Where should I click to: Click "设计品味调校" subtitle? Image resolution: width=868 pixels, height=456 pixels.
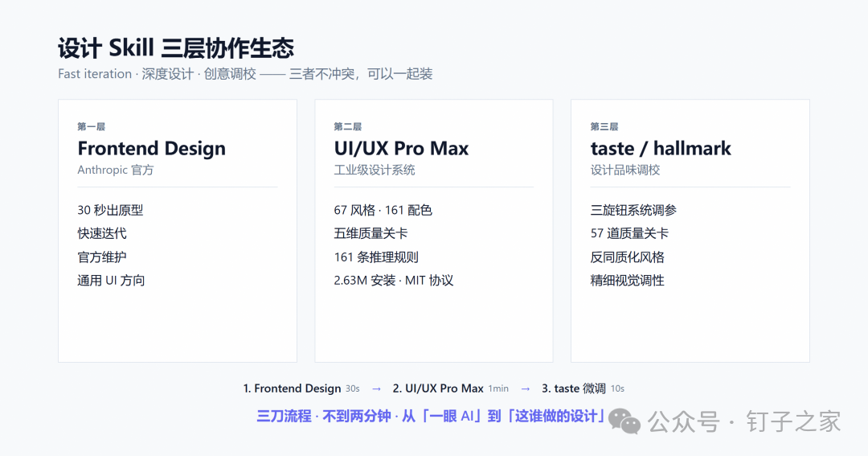[x=625, y=170]
